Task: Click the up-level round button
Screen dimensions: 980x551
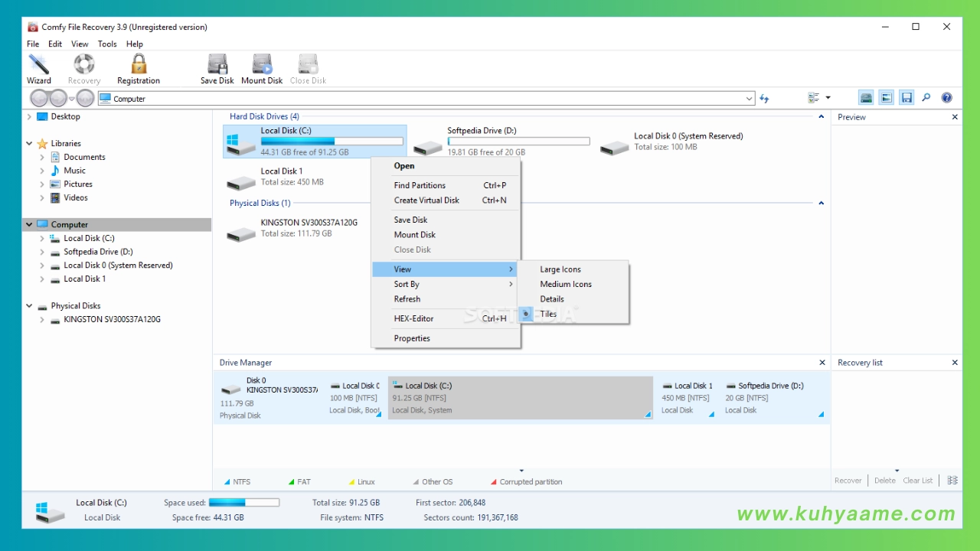Action: [x=85, y=98]
